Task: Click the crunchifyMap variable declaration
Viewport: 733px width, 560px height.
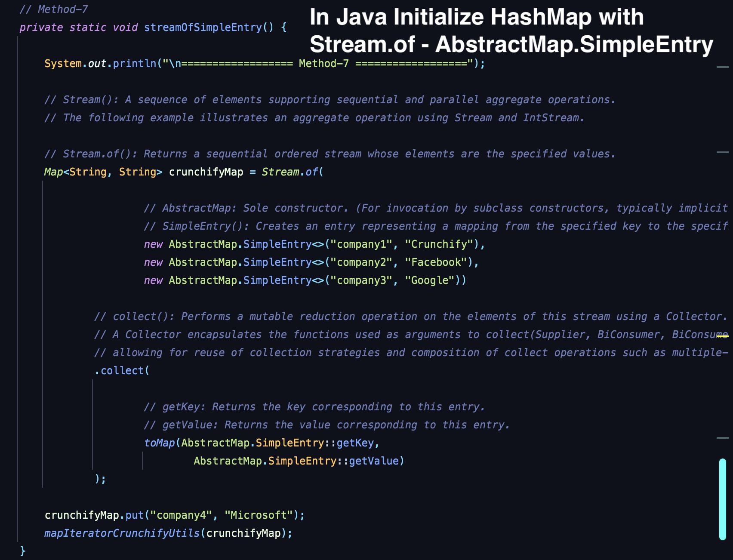Action: click(x=206, y=172)
